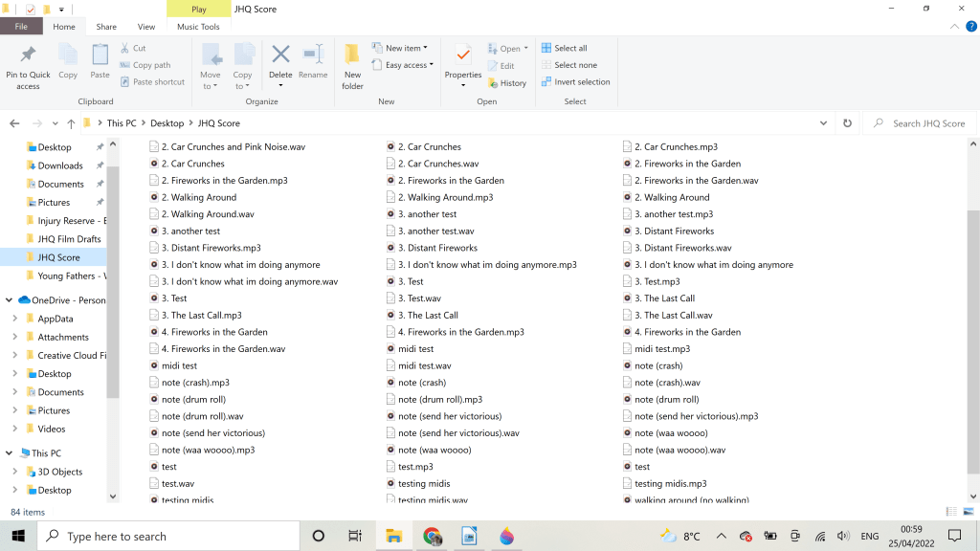Click the Delete icon in ribbon

pyautogui.click(x=280, y=55)
